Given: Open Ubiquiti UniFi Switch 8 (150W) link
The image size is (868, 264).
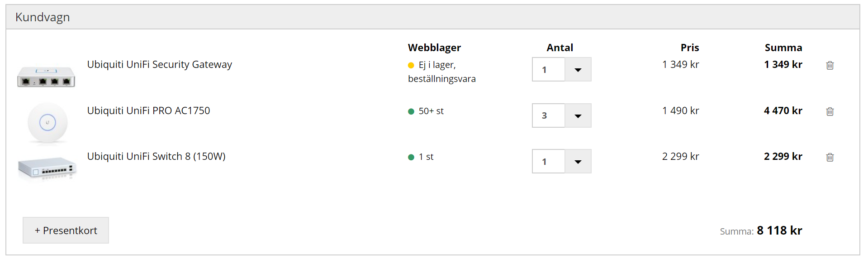Looking at the screenshot, I should (x=156, y=156).
